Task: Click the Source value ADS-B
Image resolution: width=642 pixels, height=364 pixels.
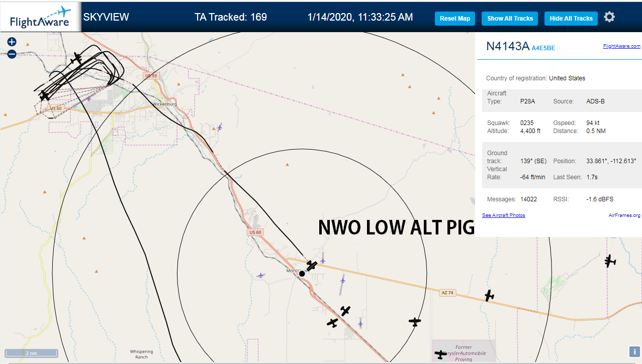Action: tap(595, 101)
